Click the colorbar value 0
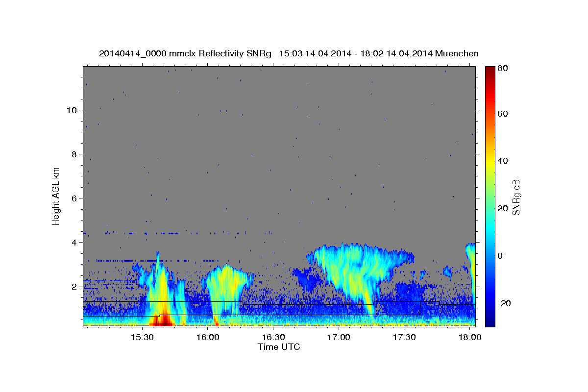The image size is (588, 392). [x=500, y=256]
